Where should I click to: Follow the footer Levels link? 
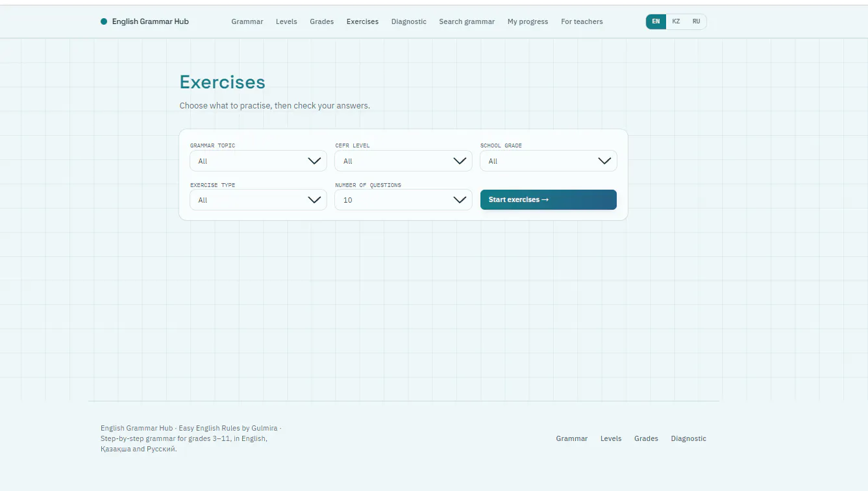tap(611, 438)
